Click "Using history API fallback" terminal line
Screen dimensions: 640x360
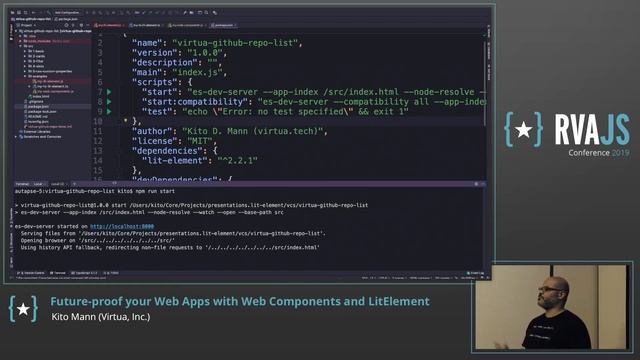(x=170, y=247)
